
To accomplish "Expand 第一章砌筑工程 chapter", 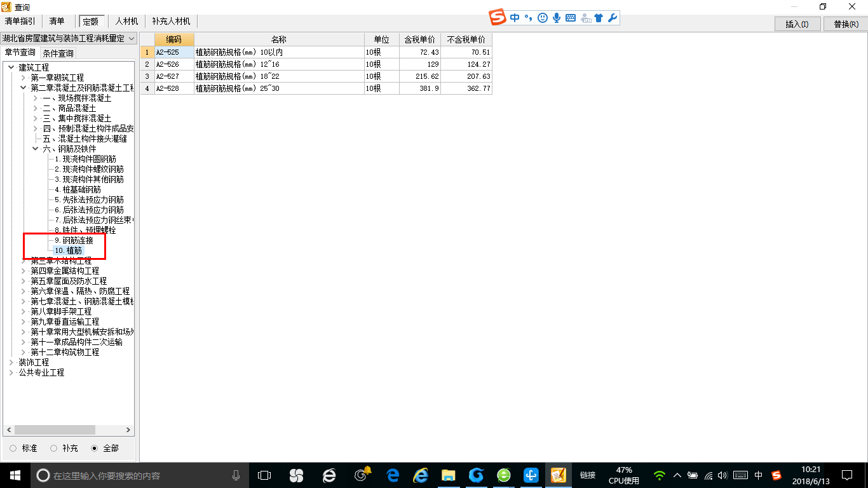I will coord(24,78).
